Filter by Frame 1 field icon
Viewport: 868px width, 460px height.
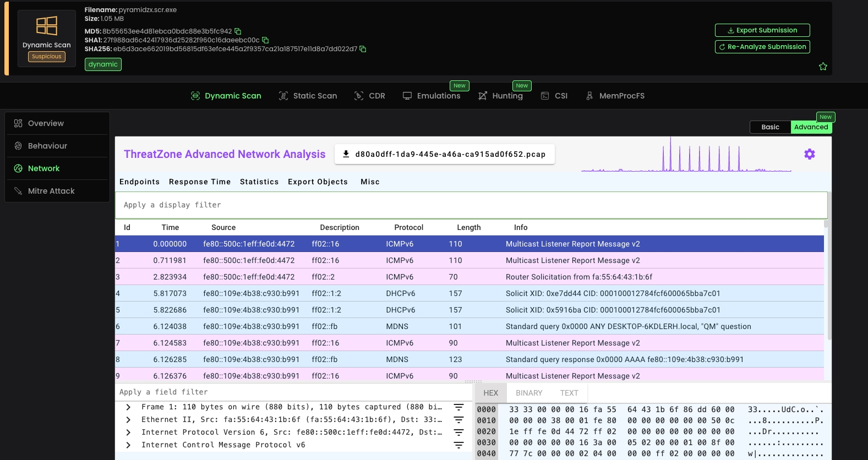pos(458,407)
